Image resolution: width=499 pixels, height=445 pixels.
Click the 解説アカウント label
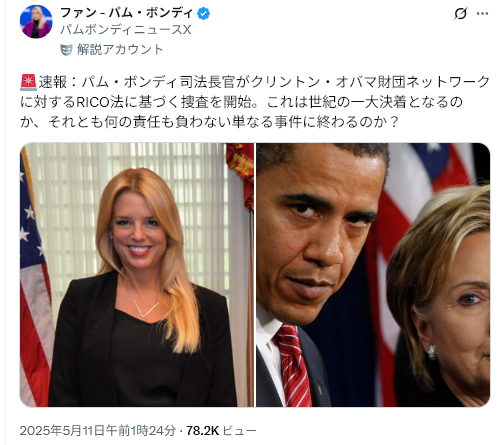(120, 50)
